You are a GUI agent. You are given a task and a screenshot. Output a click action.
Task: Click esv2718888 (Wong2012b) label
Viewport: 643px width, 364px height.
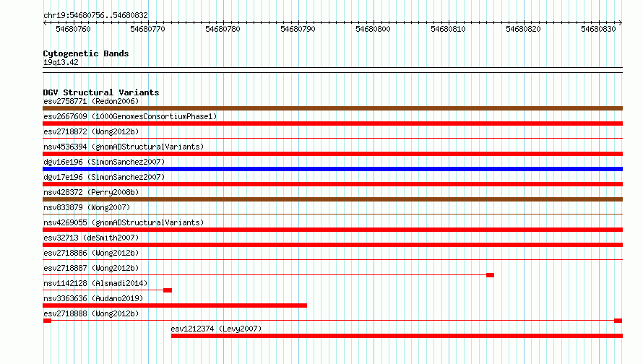[x=91, y=313]
